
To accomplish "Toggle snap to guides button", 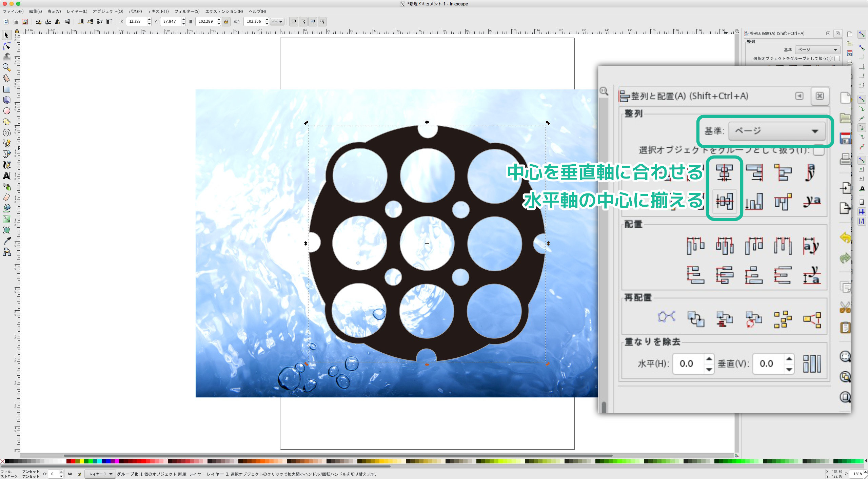I will (x=862, y=222).
